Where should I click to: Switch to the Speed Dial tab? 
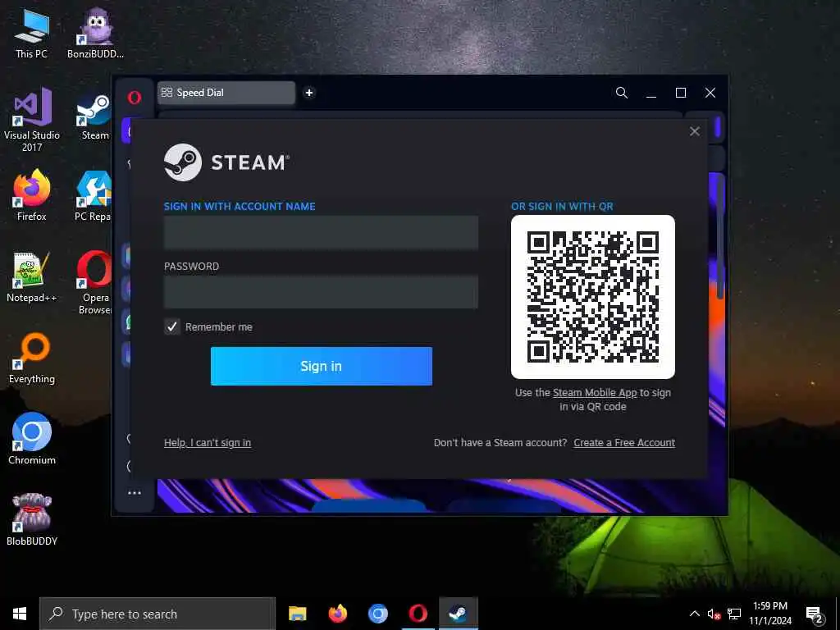(226, 93)
